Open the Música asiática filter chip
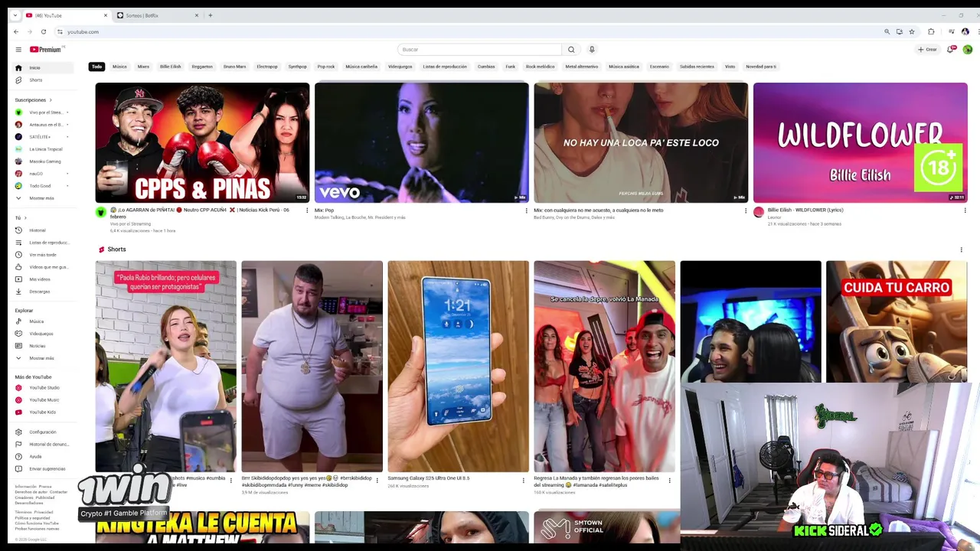980x551 pixels. pos(624,67)
